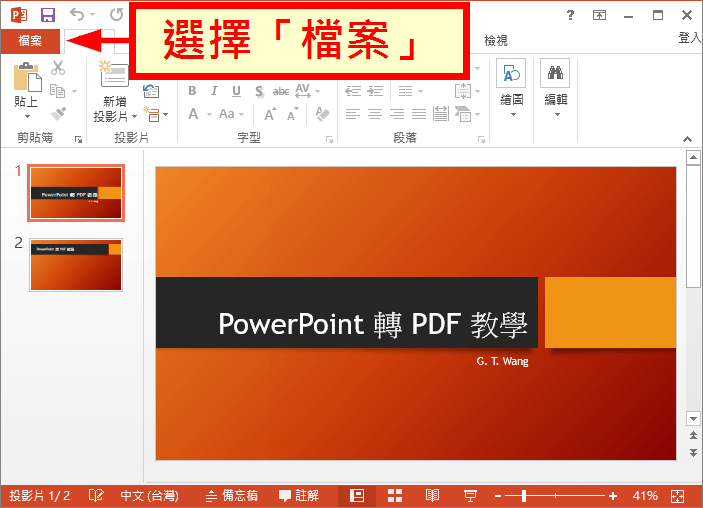
Task: Go to previous slide double-arrow button
Action: 693,435
